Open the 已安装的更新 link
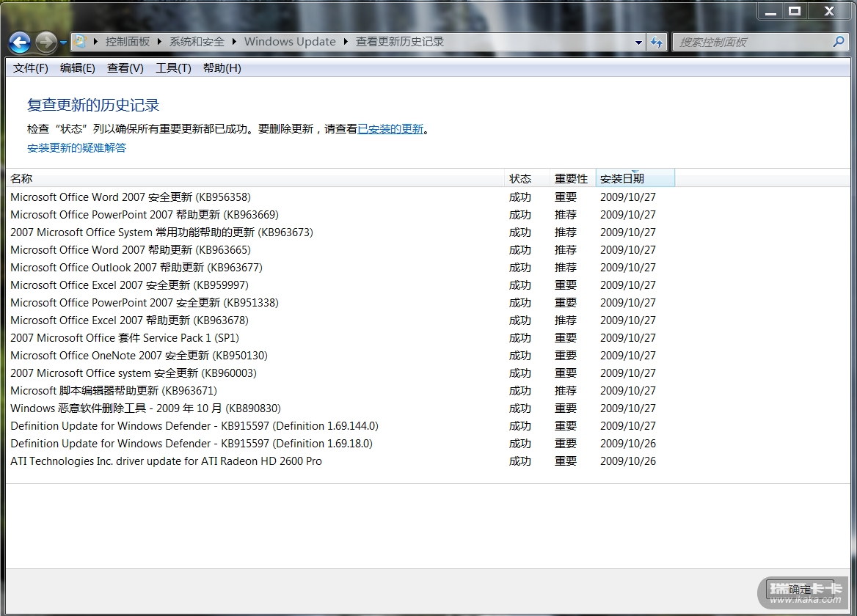Screen dimensions: 857x616 coord(390,129)
